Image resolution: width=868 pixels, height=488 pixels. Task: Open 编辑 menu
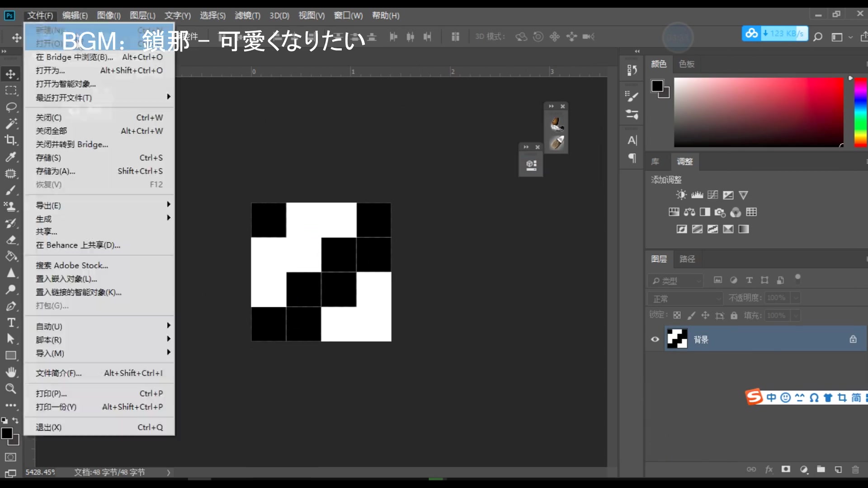75,15
